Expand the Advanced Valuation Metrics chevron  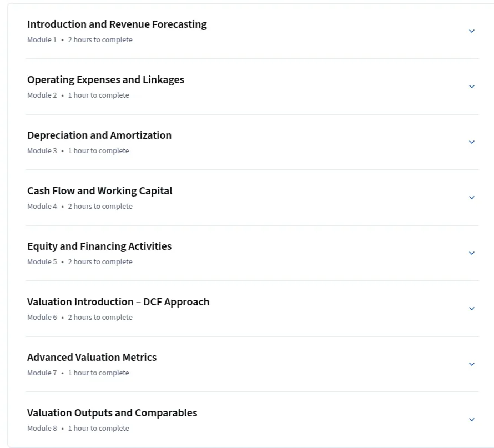pyautogui.click(x=472, y=364)
